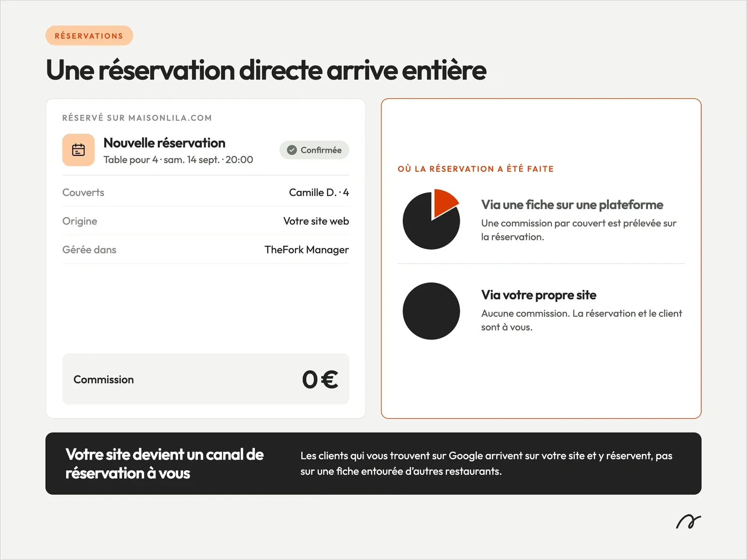The image size is (747, 560).
Task: Click the Confirmée status badge
Action: (314, 150)
